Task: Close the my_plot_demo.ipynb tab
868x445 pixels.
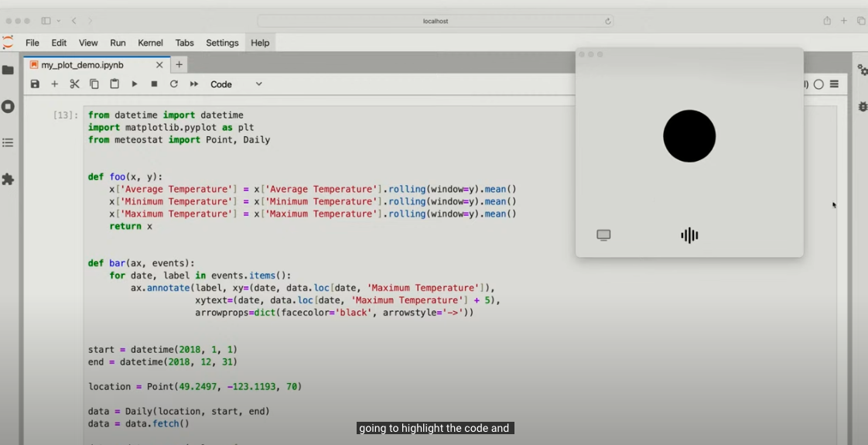Action: click(160, 65)
